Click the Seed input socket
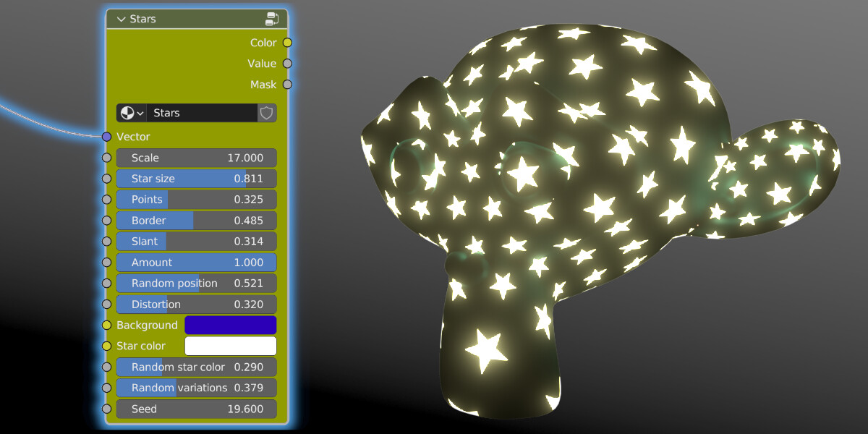Screen dimensions: 868x434 click(107, 409)
